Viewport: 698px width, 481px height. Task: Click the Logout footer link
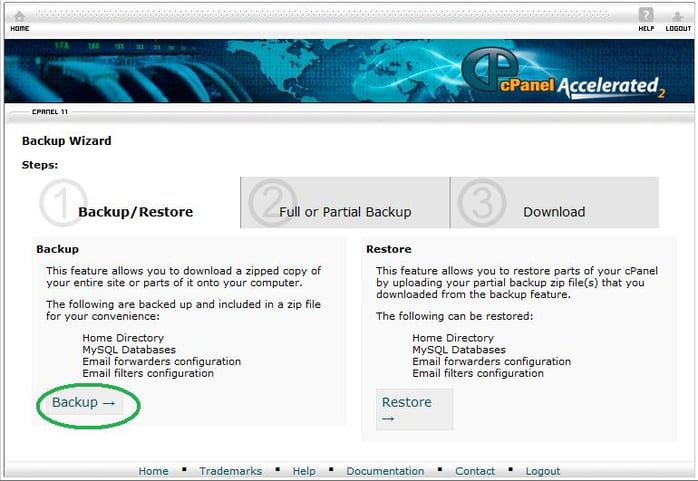(x=543, y=471)
